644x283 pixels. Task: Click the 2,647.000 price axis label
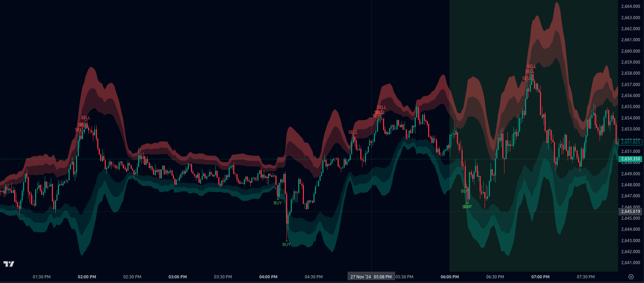pos(631,196)
